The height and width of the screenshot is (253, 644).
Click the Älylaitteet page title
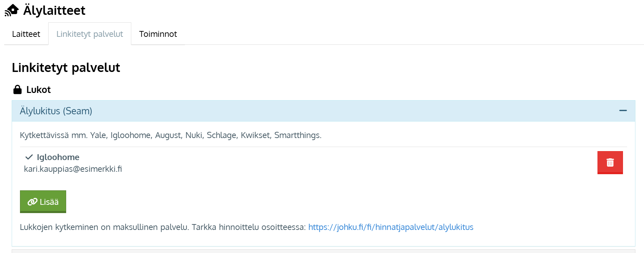click(x=54, y=10)
